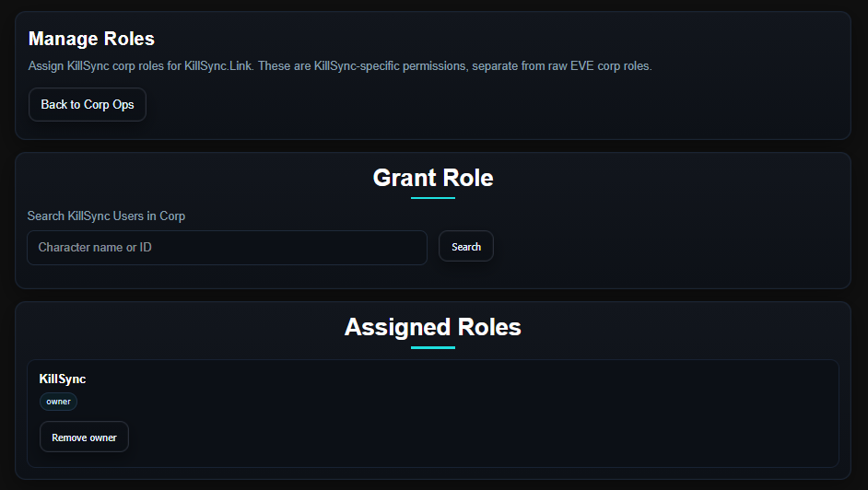The height and width of the screenshot is (490, 868).
Task: Click the role description text under Manage Roles
Action: click(x=340, y=66)
